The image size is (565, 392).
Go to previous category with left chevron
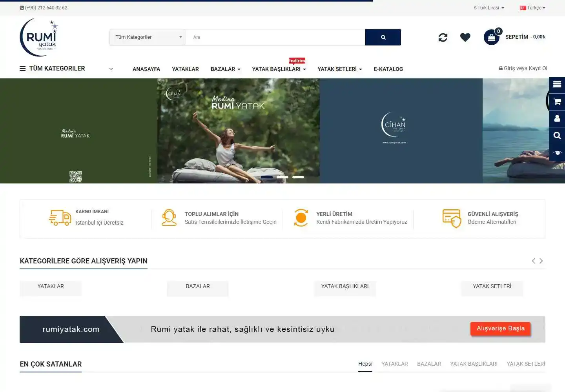pos(534,261)
